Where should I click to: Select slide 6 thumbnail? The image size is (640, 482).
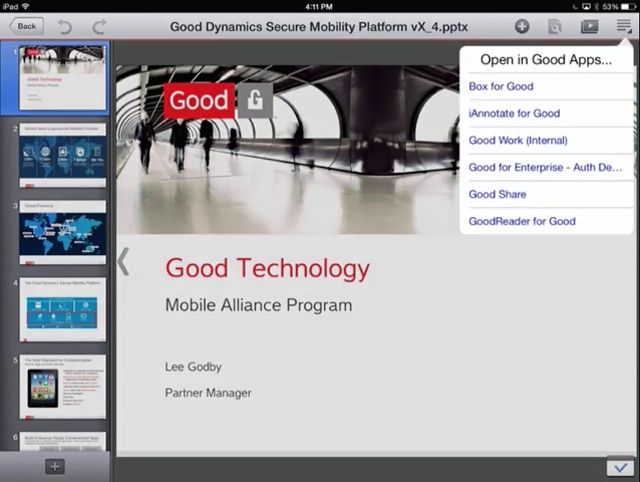[x=62, y=442]
